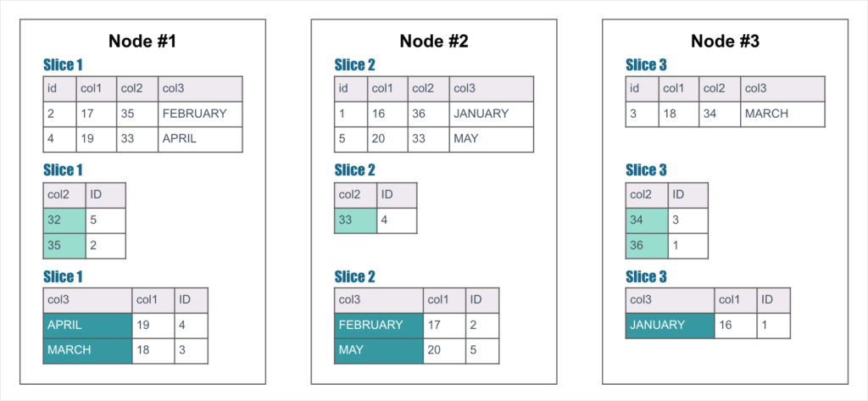This screenshot has width=868, height=401.
Task: Click the Node #3 title
Action: [725, 42]
